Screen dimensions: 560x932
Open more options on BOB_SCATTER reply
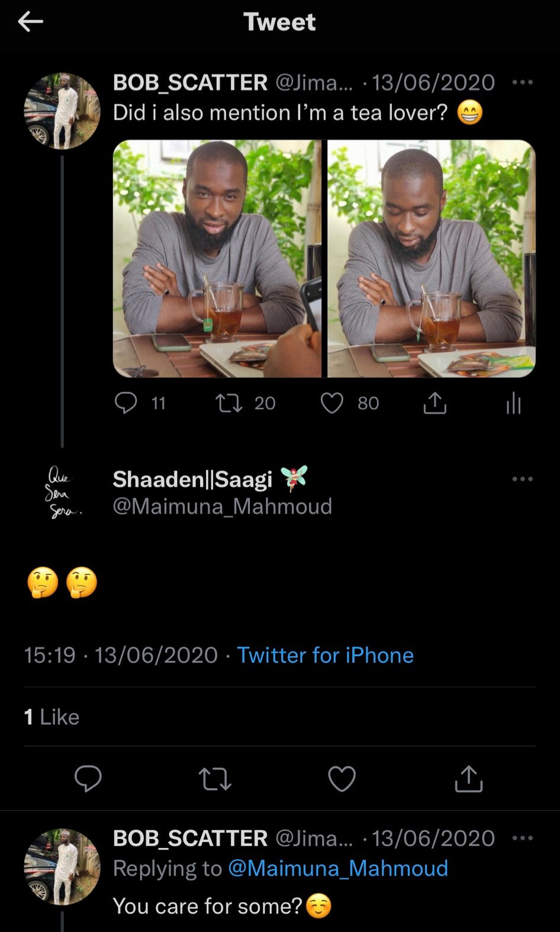coord(523,838)
